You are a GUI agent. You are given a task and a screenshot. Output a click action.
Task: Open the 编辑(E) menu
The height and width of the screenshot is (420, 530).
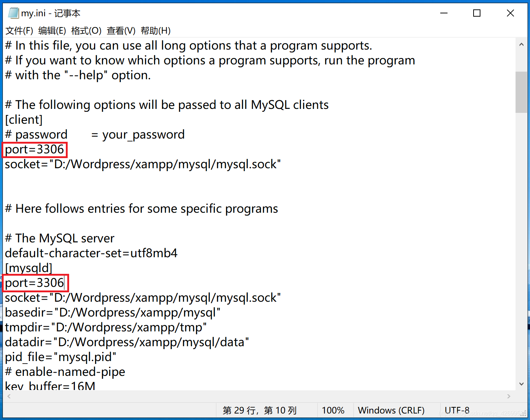pyautogui.click(x=52, y=31)
